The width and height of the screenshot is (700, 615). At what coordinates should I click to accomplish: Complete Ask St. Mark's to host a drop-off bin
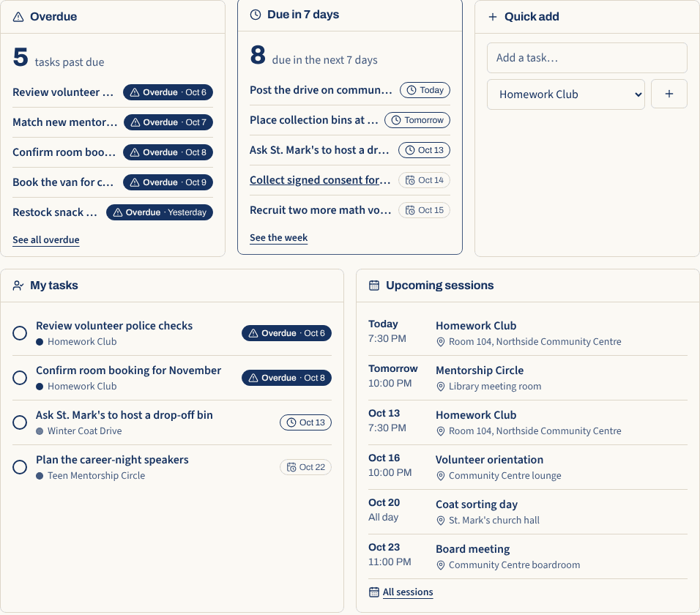pyautogui.click(x=20, y=422)
